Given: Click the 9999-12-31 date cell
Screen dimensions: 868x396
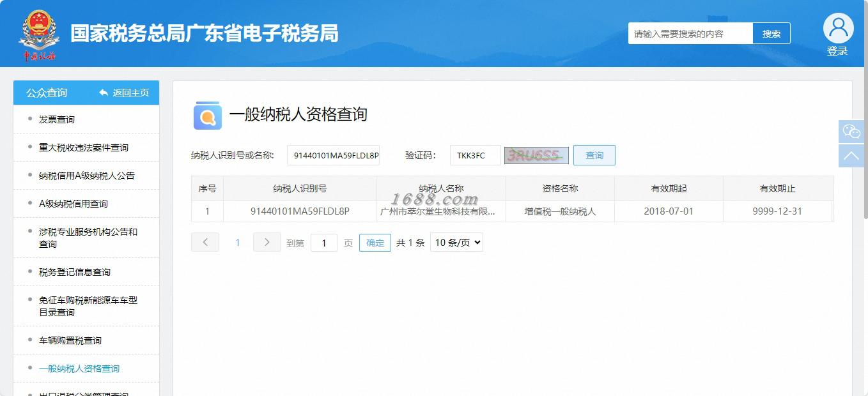Looking at the screenshot, I should point(777,211).
